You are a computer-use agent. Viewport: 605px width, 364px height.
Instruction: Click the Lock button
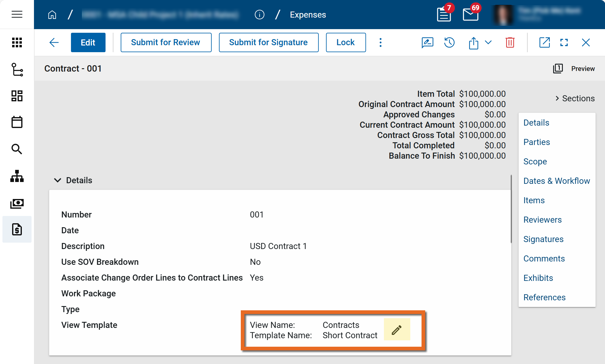point(345,42)
